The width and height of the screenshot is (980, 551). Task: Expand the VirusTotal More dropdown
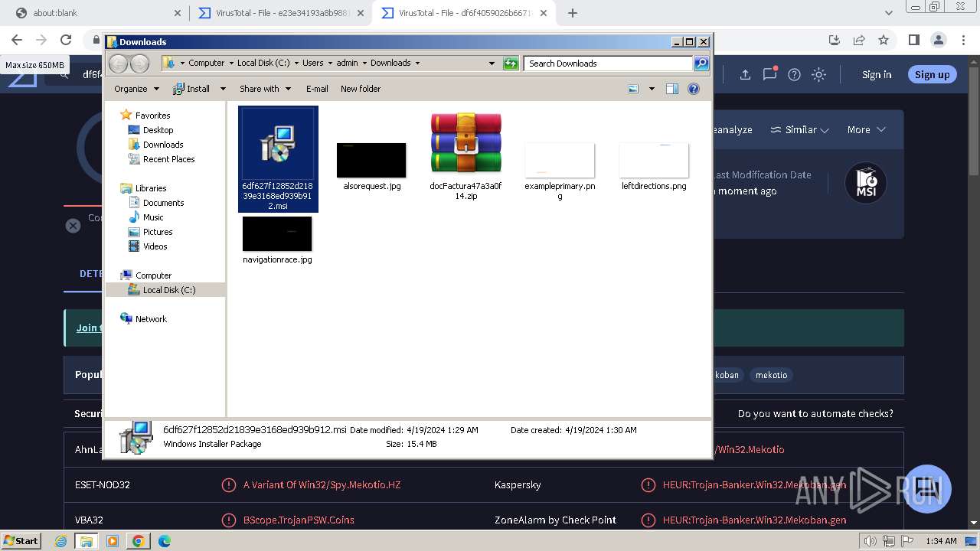(x=866, y=130)
